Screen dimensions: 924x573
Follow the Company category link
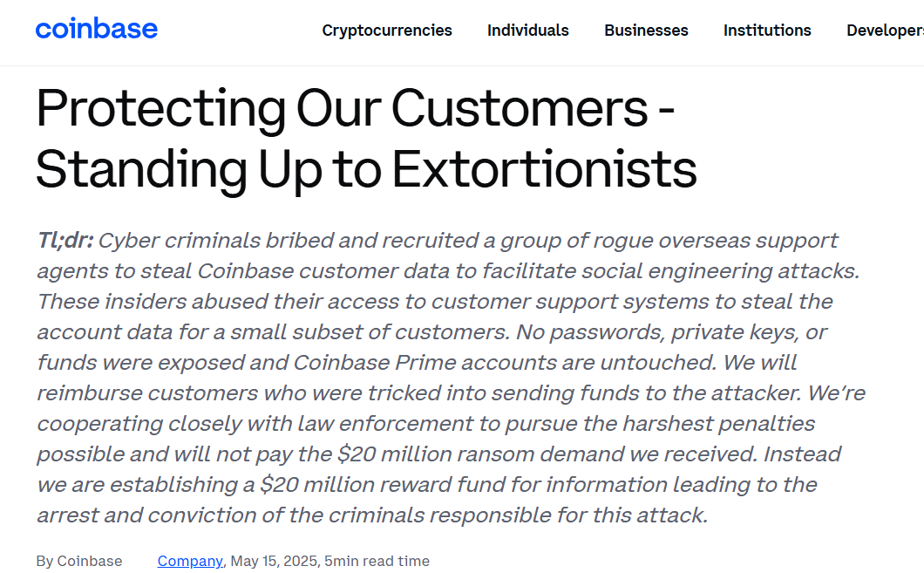pyautogui.click(x=190, y=561)
